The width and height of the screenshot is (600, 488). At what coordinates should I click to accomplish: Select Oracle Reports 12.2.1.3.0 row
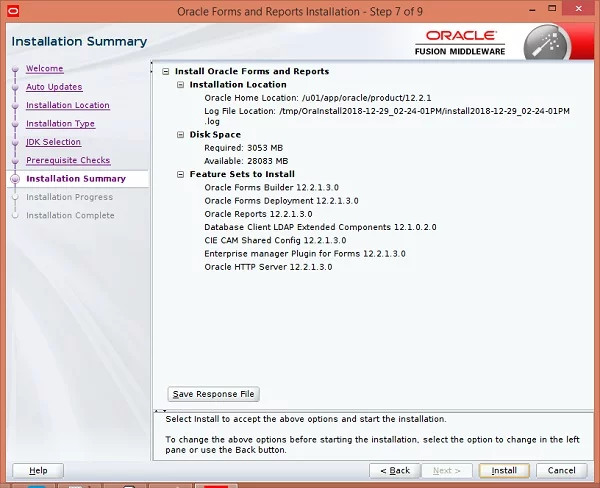258,214
